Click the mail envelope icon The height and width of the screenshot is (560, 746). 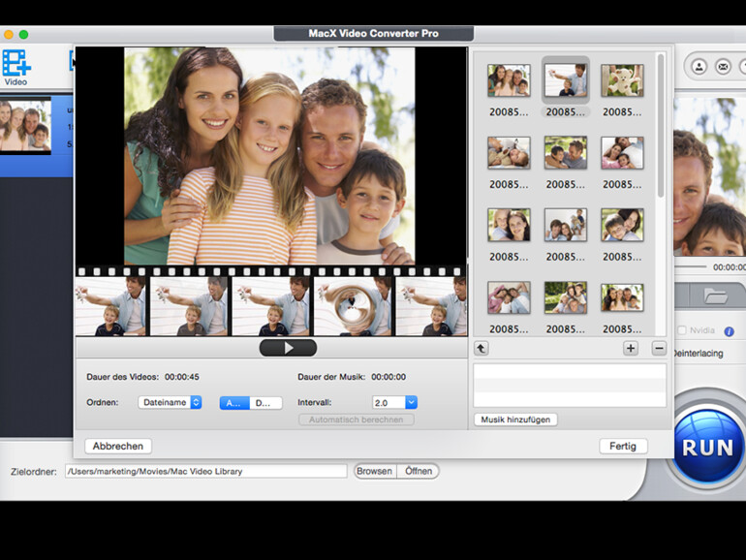pyautogui.click(x=723, y=66)
